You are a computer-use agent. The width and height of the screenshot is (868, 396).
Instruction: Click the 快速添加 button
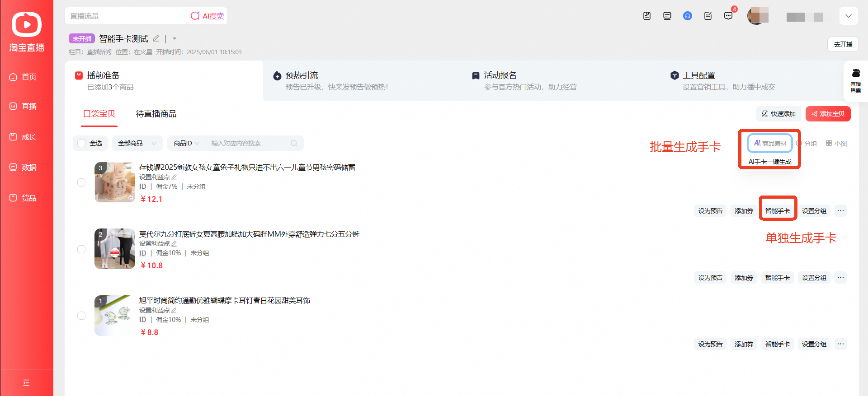coord(778,114)
